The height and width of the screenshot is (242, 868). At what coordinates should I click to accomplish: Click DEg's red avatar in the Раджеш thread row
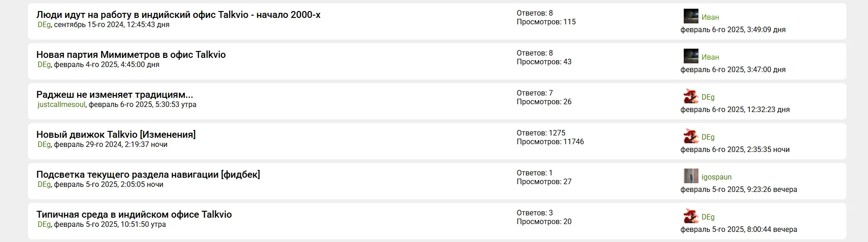click(691, 96)
